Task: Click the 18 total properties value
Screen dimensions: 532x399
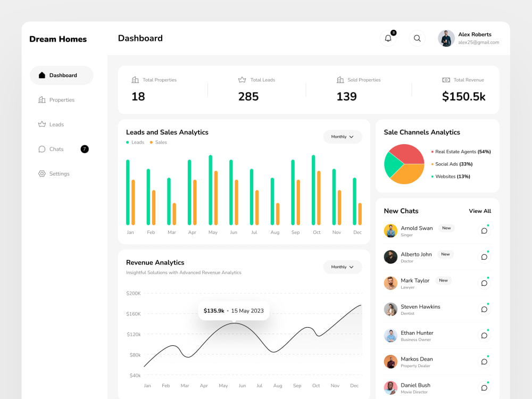Action: pos(138,97)
